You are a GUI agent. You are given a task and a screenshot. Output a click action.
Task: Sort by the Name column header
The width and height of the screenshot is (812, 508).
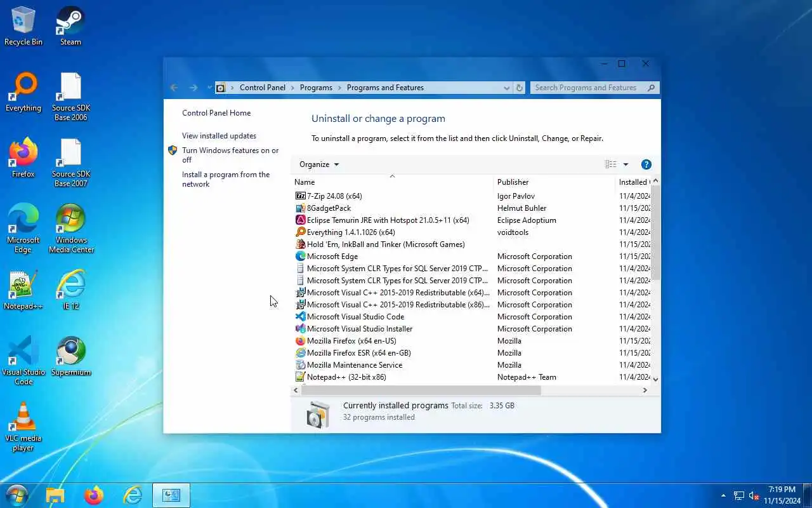click(x=392, y=182)
